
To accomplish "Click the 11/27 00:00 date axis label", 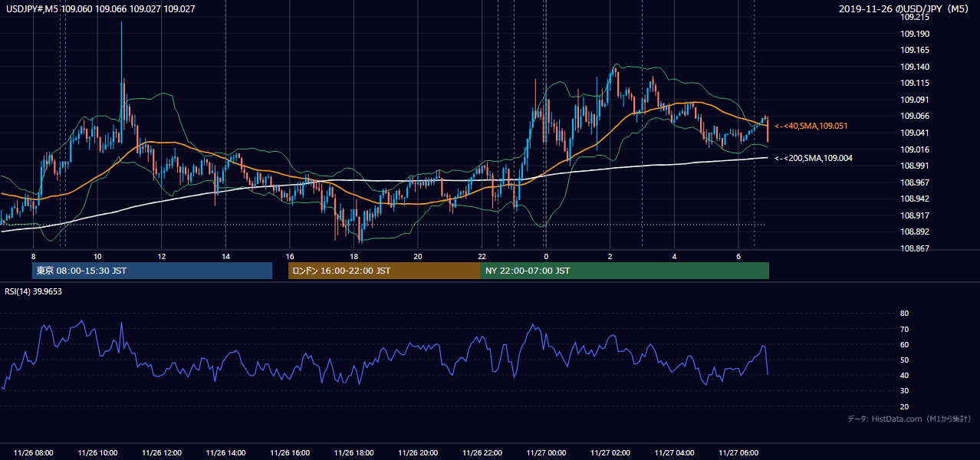I will (x=546, y=453).
